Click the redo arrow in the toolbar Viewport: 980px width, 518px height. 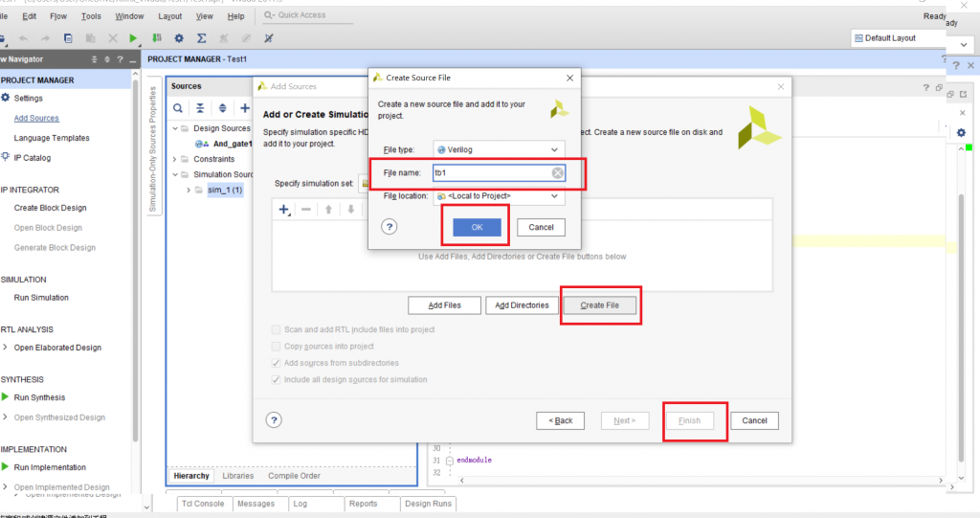45,38
